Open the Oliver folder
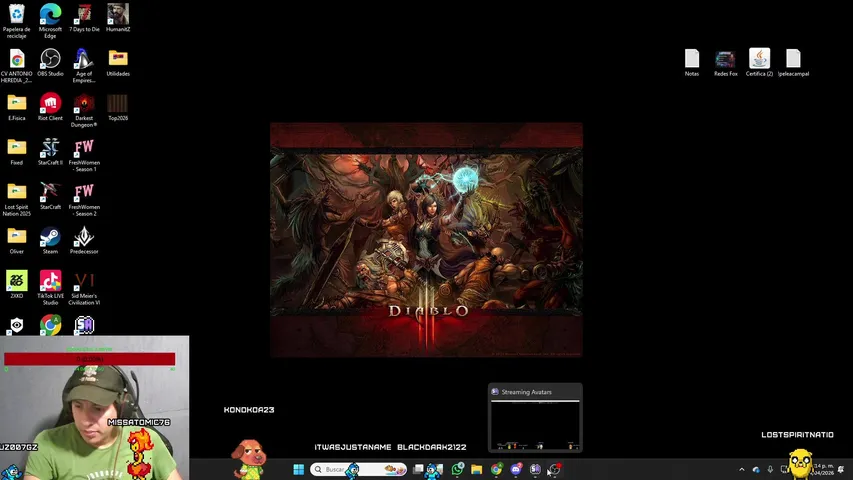This screenshot has width=853, height=480. point(17,241)
